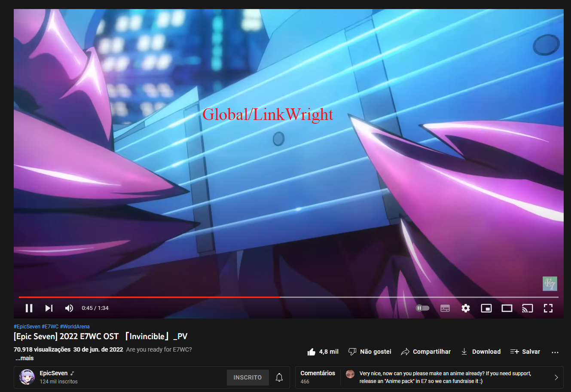
Task: Switch to theater mode
Action: [x=507, y=308]
